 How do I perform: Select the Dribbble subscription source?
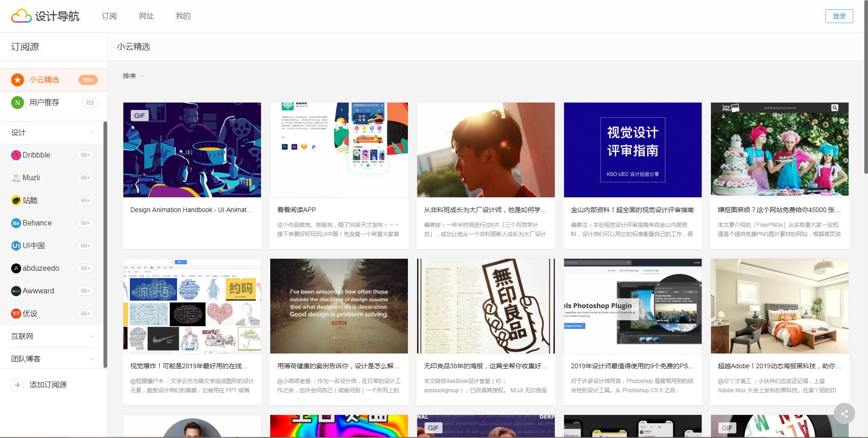[x=52, y=155]
